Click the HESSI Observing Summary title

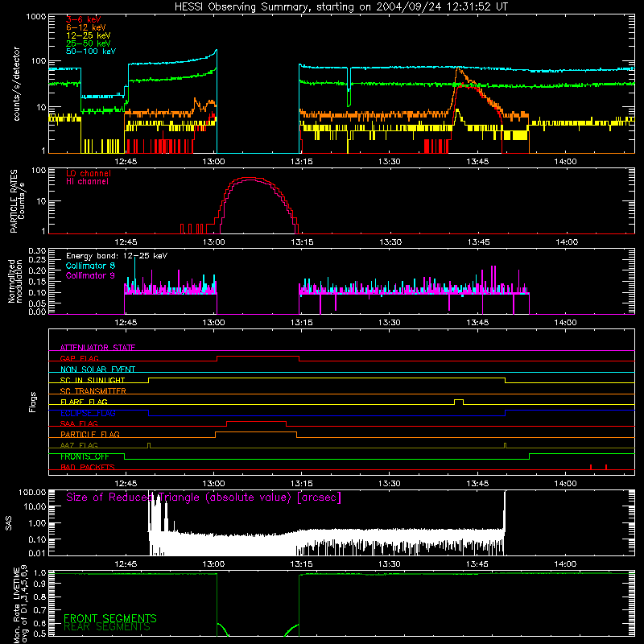pyautogui.click(x=341, y=6)
